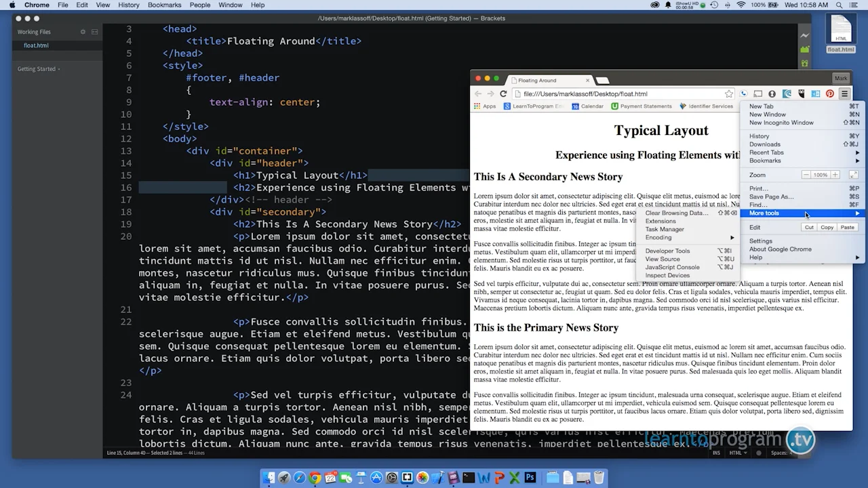Click the Paste button in Edit row

pos(848,228)
